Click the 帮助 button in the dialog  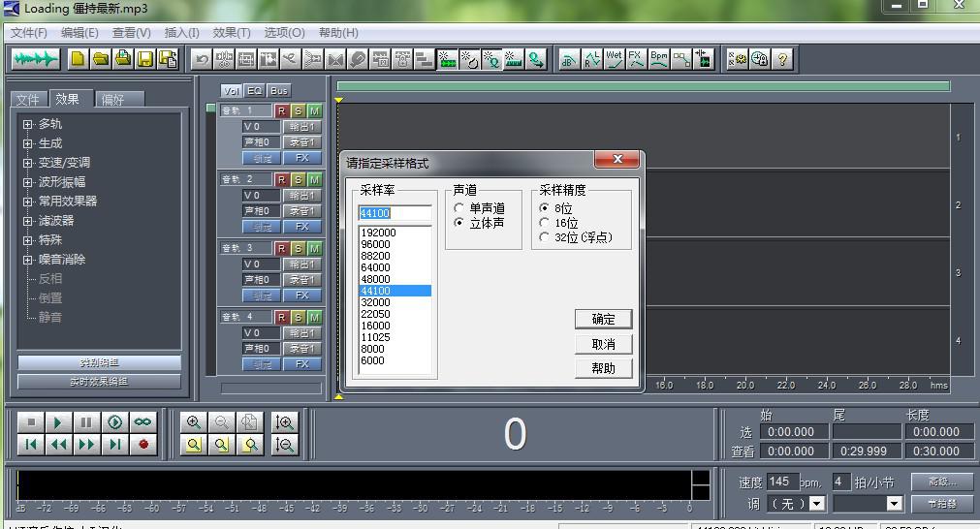(603, 368)
